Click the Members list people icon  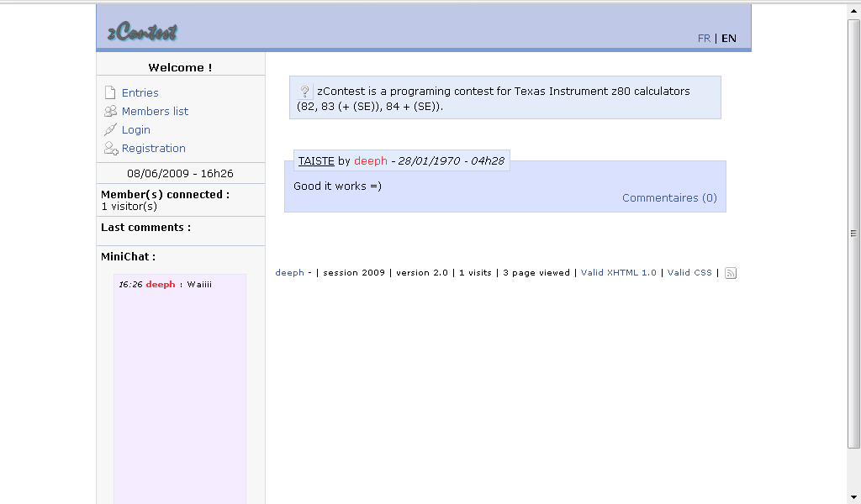110,111
